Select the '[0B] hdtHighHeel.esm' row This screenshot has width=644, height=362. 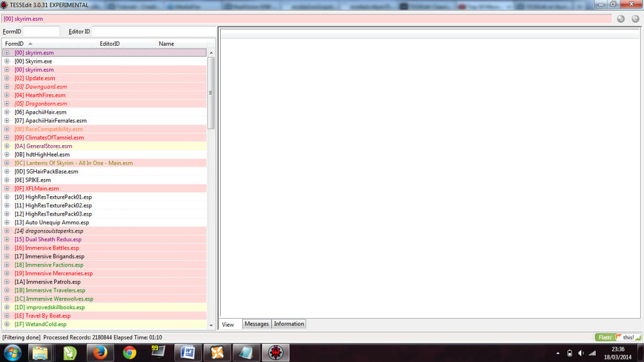pyautogui.click(x=105, y=155)
